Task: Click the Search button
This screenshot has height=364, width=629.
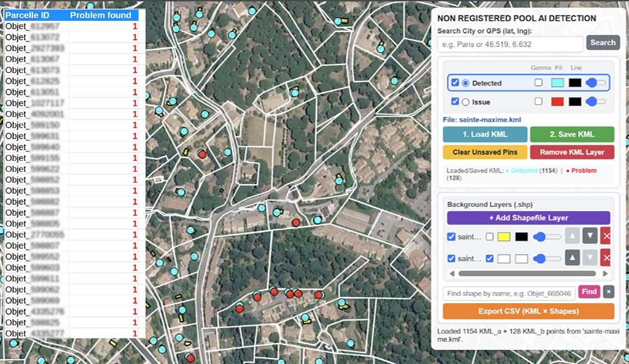Action: coord(603,42)
